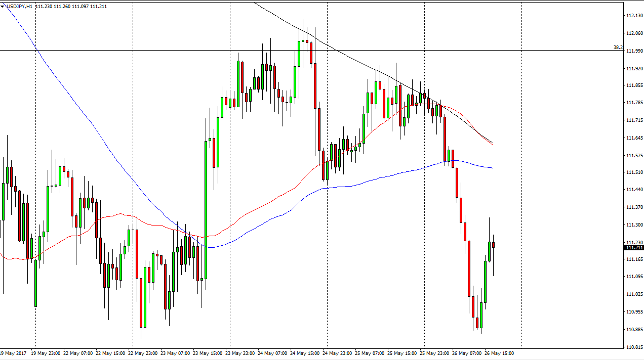The image size is (644, 360).
Task: Click the 24 May 07:00 time label
Action: (273, 353)
